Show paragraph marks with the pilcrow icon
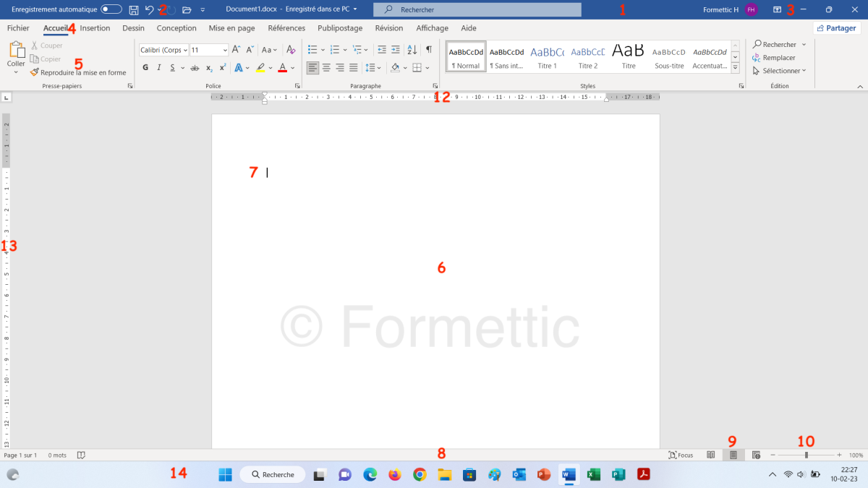The image size is (868, 488). pos(429,50)
